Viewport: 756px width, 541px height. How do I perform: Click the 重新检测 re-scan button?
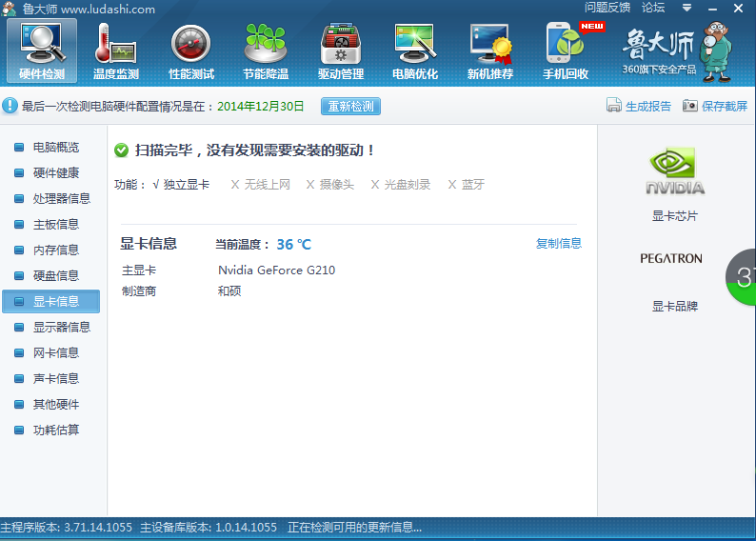point(350,106)
